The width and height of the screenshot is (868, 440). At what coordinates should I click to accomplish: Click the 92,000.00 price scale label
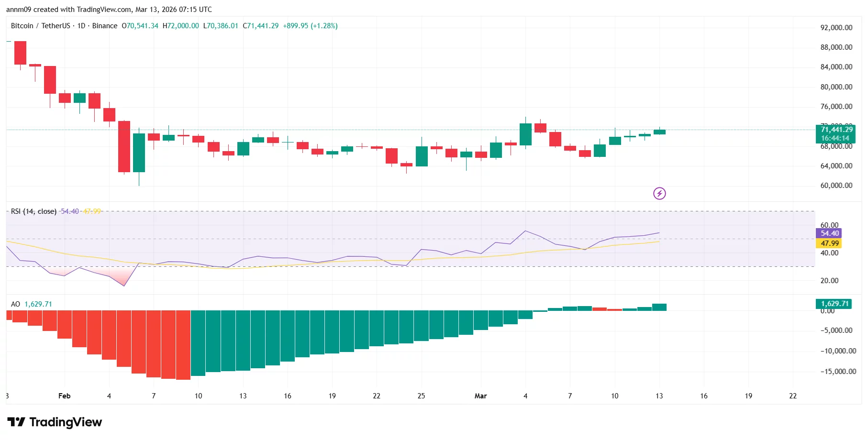[x=836, y=27]
